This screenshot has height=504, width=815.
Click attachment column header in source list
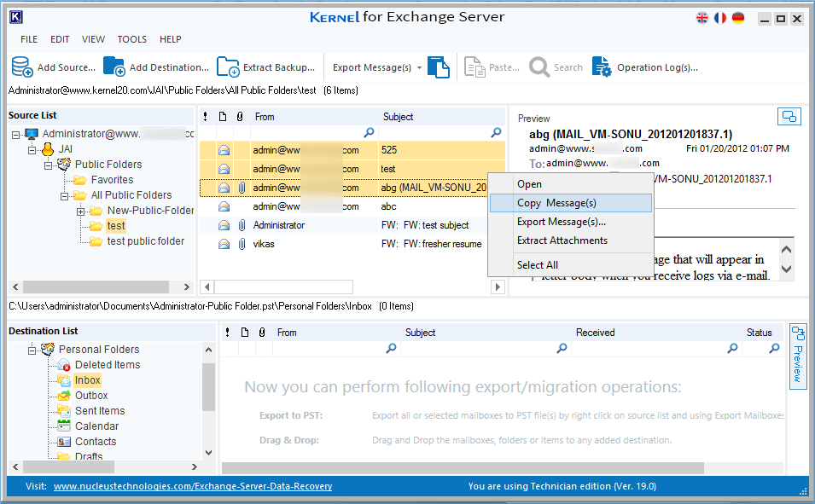pyautogui.click(x=240, y=117)
